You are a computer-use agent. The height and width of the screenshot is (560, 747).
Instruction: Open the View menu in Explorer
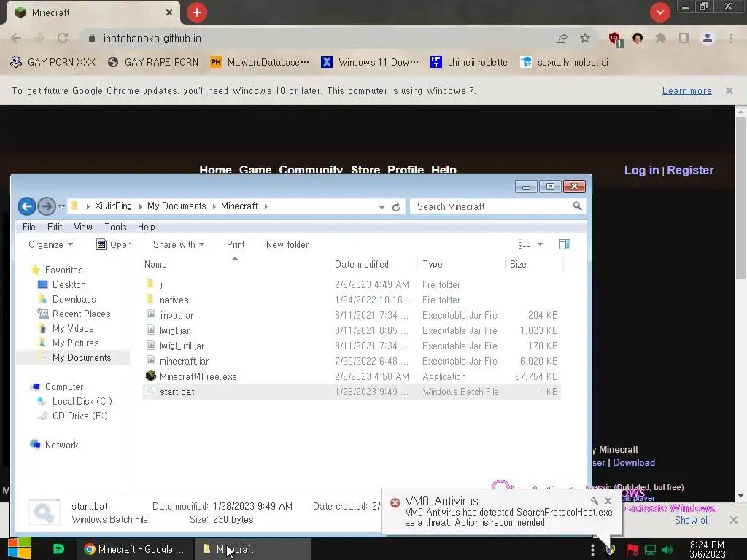tap(83, 227)
